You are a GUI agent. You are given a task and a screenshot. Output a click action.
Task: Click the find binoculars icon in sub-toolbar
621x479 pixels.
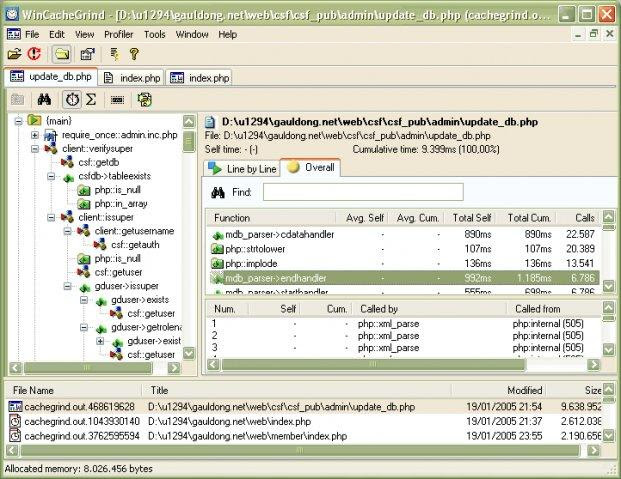[44, 99]
